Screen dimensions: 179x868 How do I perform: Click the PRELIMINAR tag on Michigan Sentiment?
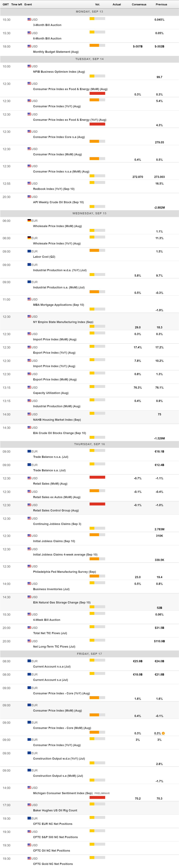[102, 793]
